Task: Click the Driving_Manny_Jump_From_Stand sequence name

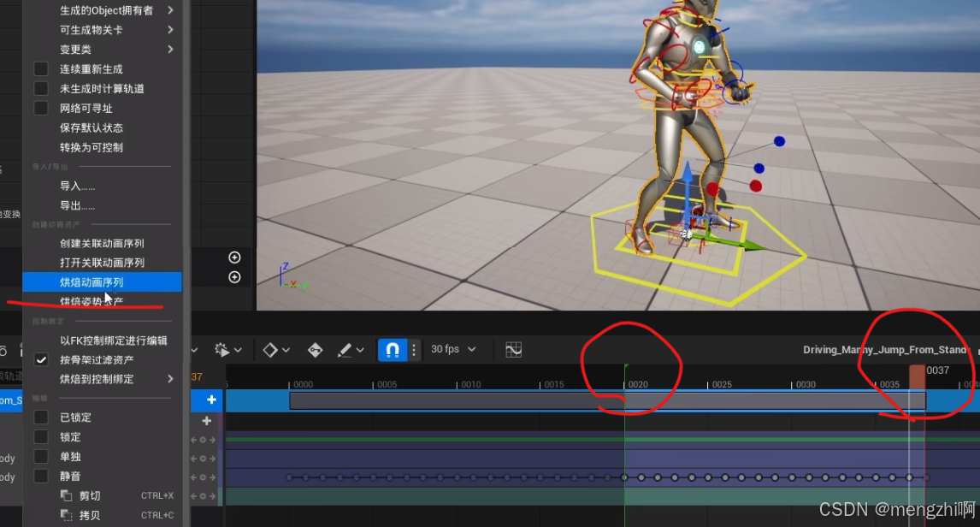Action: (884, 349)
